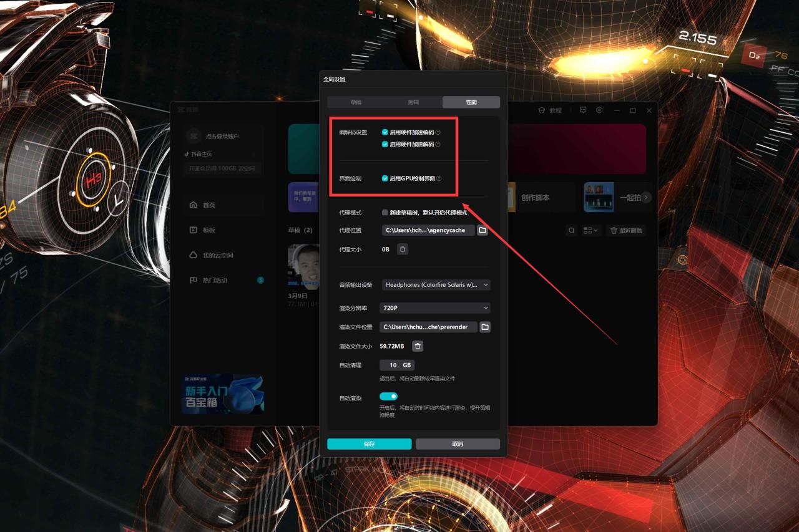Click the agencycache path field

pyautogui.click(x=428, y=230)
